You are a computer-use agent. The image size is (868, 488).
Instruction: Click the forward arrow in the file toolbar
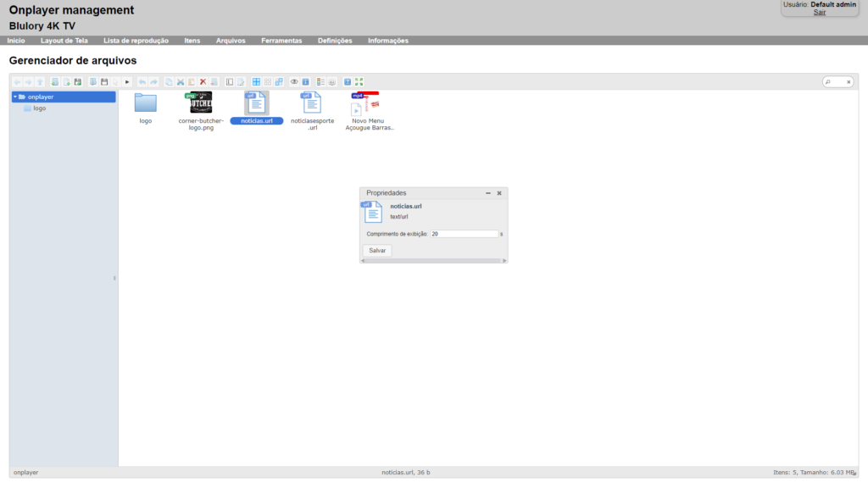28,82
